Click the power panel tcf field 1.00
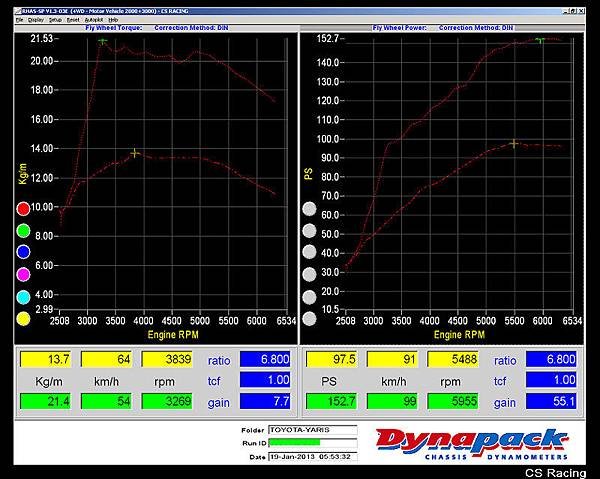The height and width of the screenshot is (479, 600). tap(551, 380)
